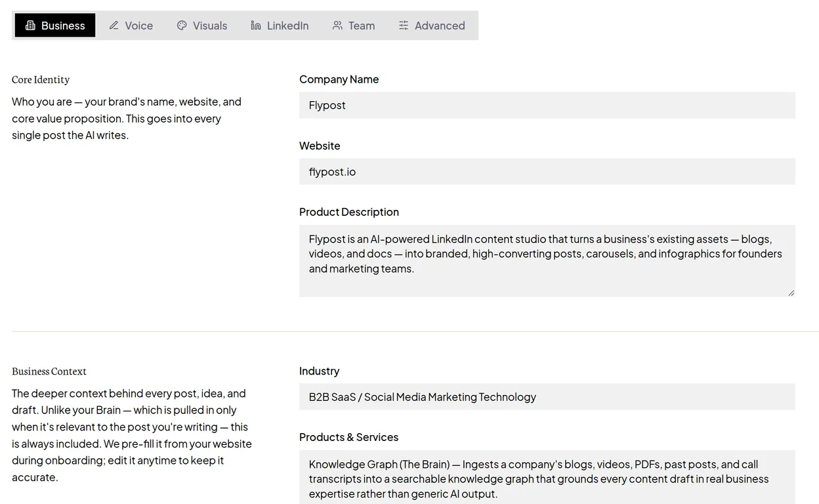Screen dimensions: 819x504
Task: Click the Website field label
Action: tap(320, 146)
